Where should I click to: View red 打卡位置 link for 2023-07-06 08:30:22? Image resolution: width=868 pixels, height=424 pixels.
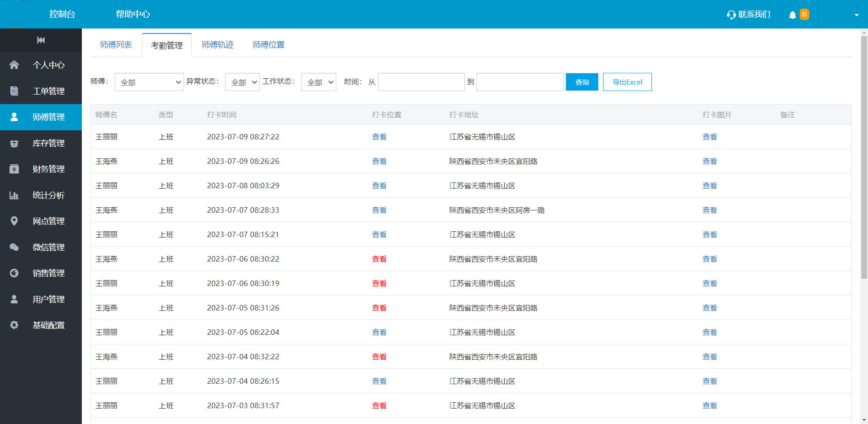(379, 259)
